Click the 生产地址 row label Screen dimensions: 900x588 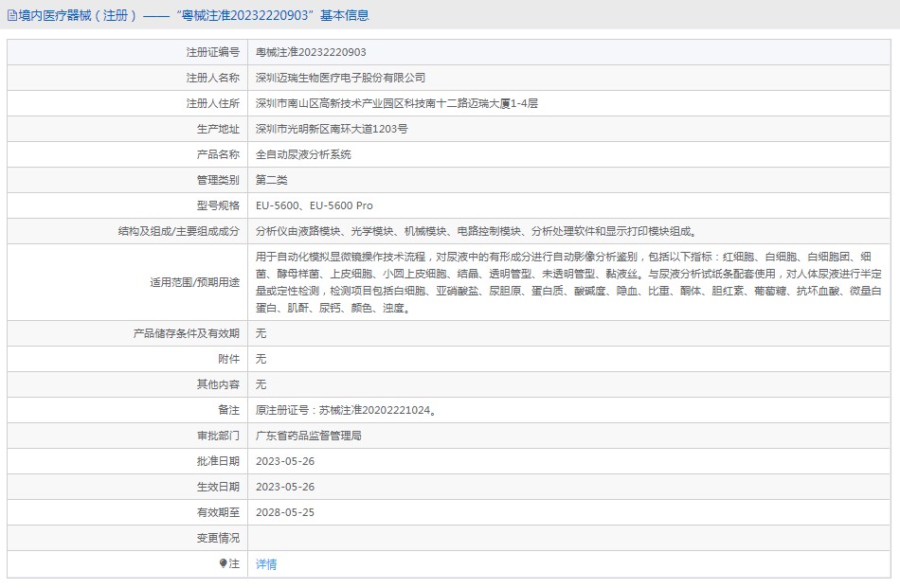pyautogui.click(x=218, y=129)
